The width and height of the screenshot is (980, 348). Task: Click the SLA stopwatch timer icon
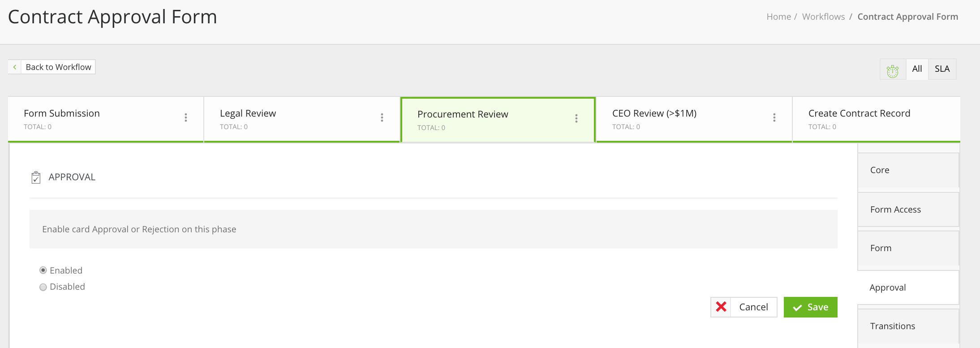(x=893, y=70)
